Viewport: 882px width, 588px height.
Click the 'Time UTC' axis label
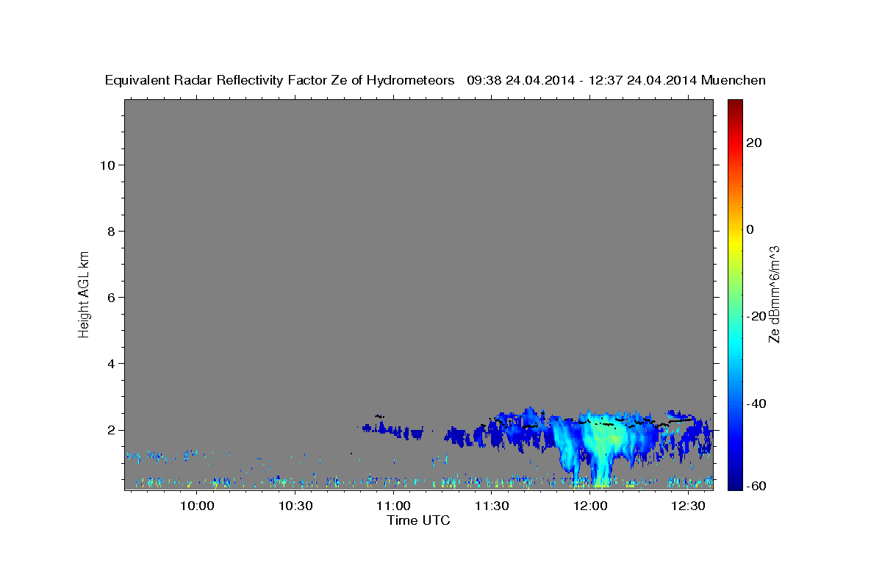pos(418,520)
